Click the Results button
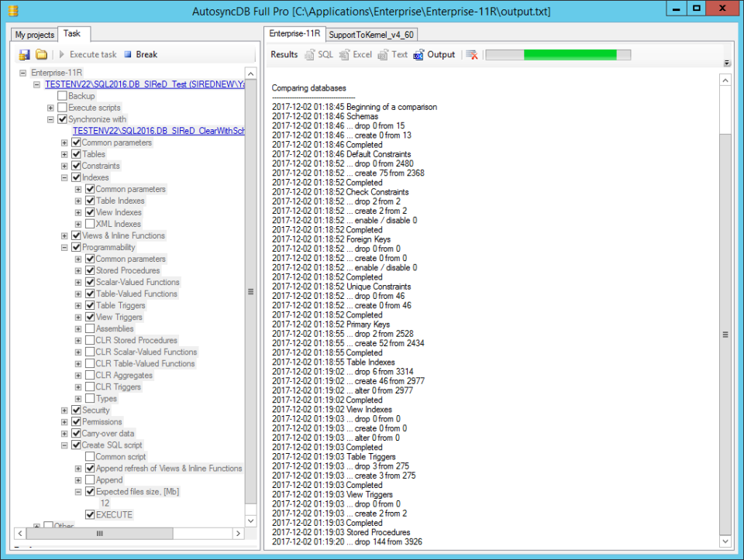Screen dimensions: 744x560 284,54
